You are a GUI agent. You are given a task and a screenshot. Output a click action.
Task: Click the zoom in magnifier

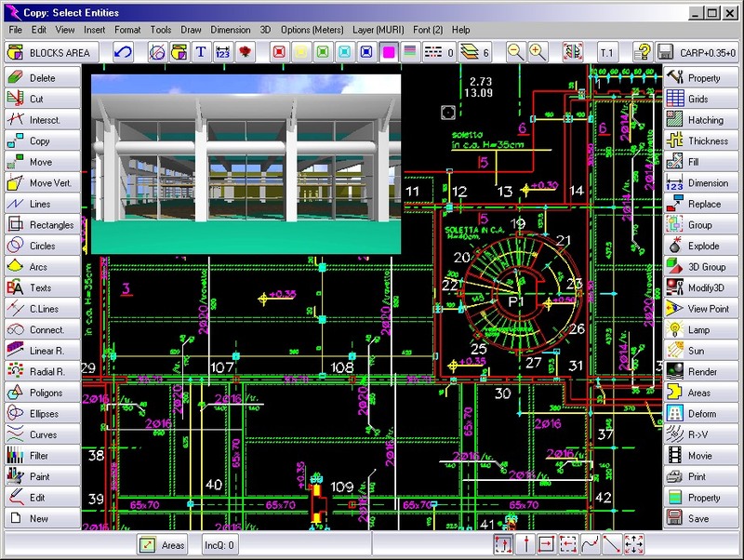[x=538, y=52]
